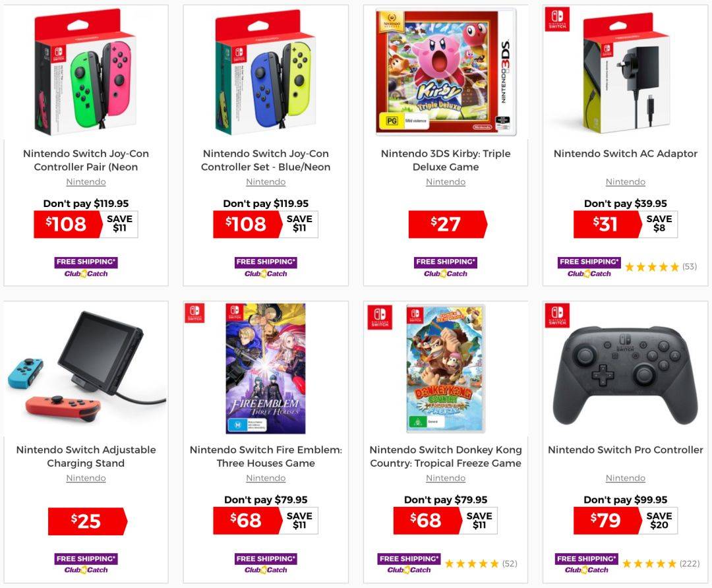Click the Nintendo Switch badge on Donkey Kong

coord(380,316)
